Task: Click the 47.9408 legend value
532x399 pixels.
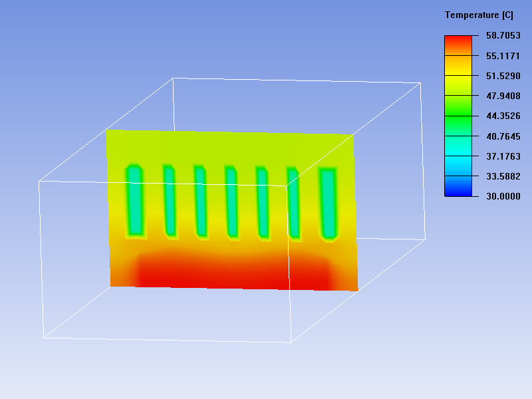Action: click(503, 96)
